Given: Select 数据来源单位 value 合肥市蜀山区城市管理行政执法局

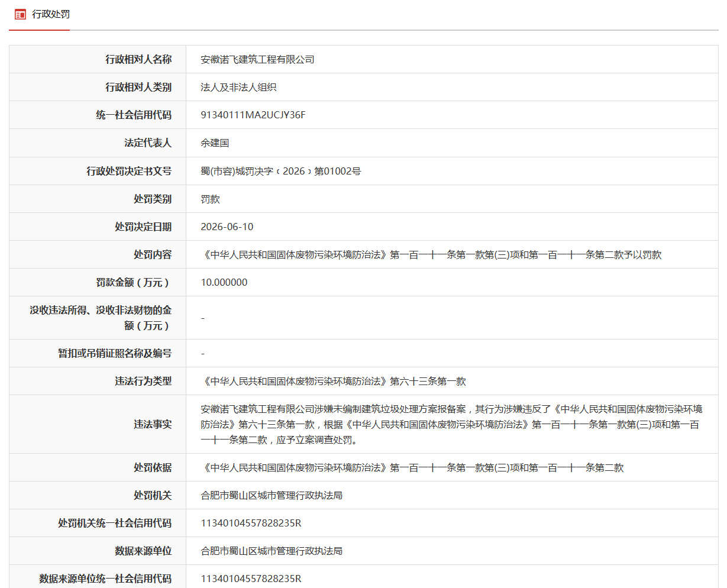Looking at the screenshot, I should [x=272, y=551].
